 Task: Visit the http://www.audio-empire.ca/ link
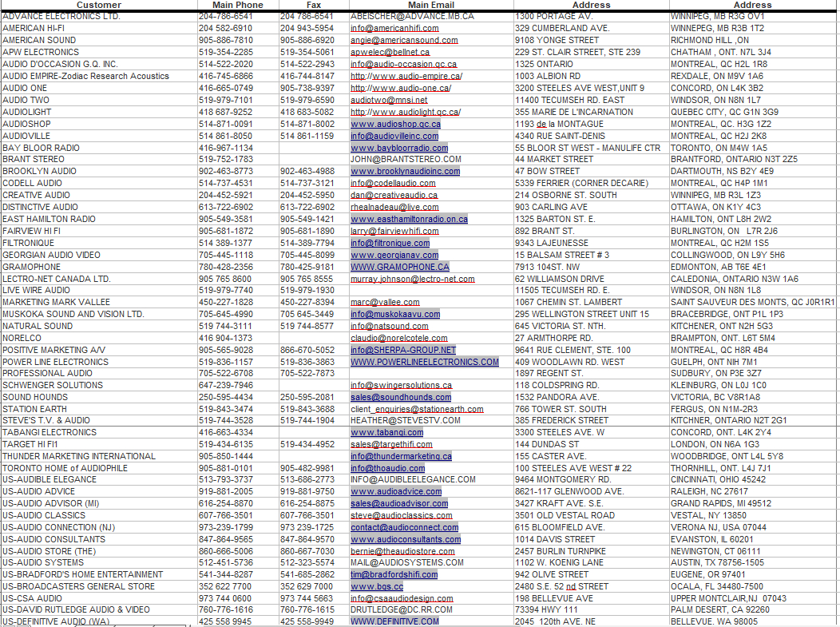(x=406, y=76)
